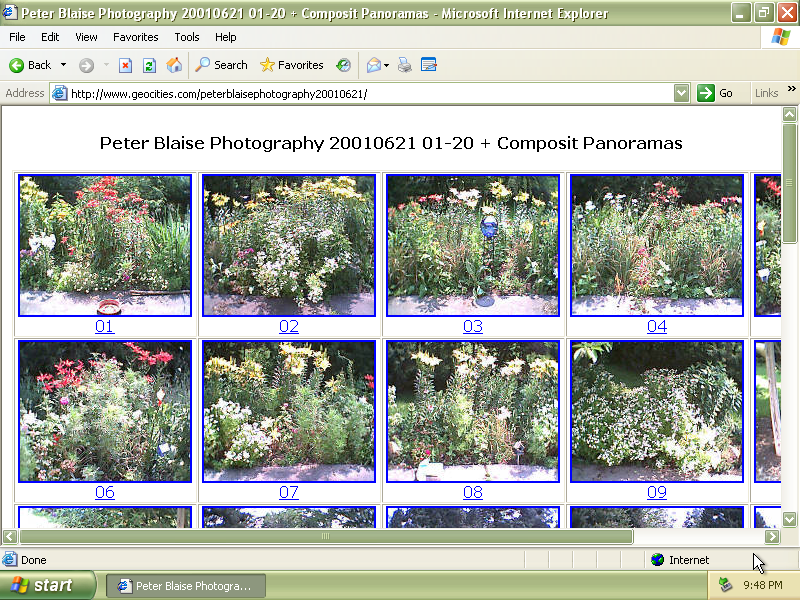Open photo link 06
This screenshot has height=600, width=800.
click(x=105, y=492)
